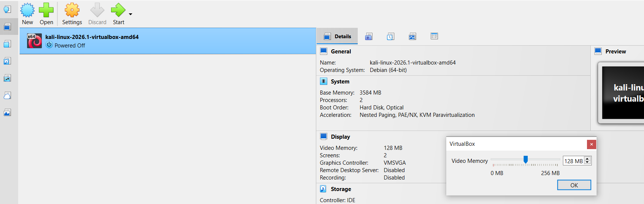Click the Operating System value Debian (64-bit)
Viewport: 644px width, 204px height.
click(388, 70)
